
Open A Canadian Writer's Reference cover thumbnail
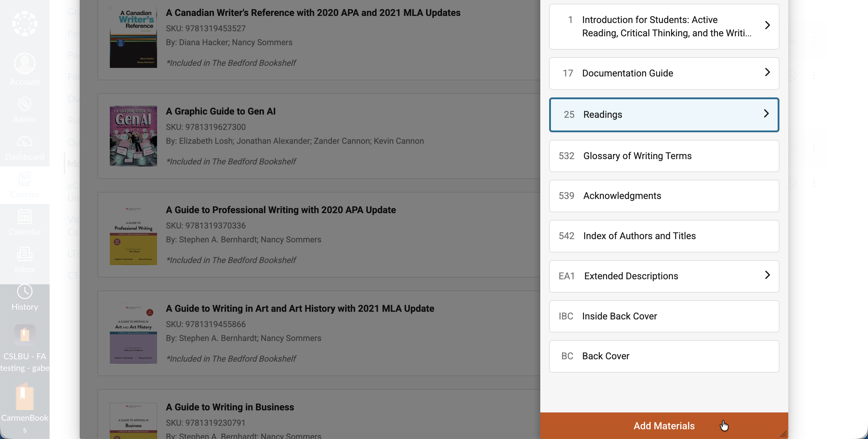(133, 37)
